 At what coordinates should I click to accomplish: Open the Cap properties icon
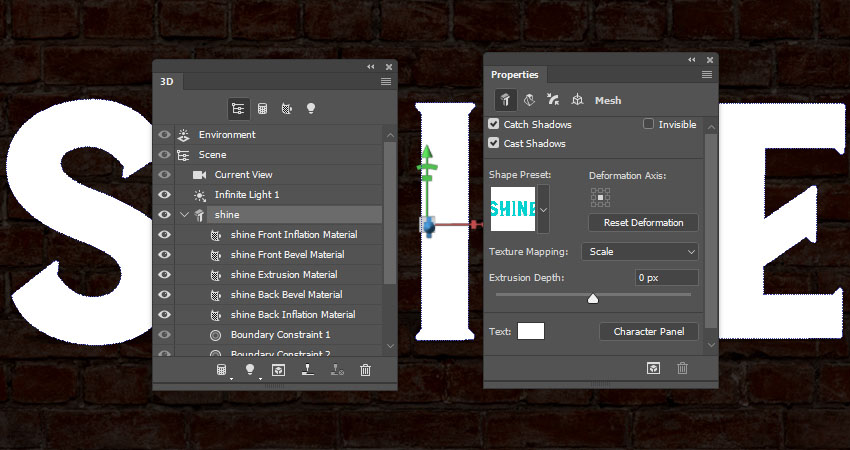pos(553,100)
